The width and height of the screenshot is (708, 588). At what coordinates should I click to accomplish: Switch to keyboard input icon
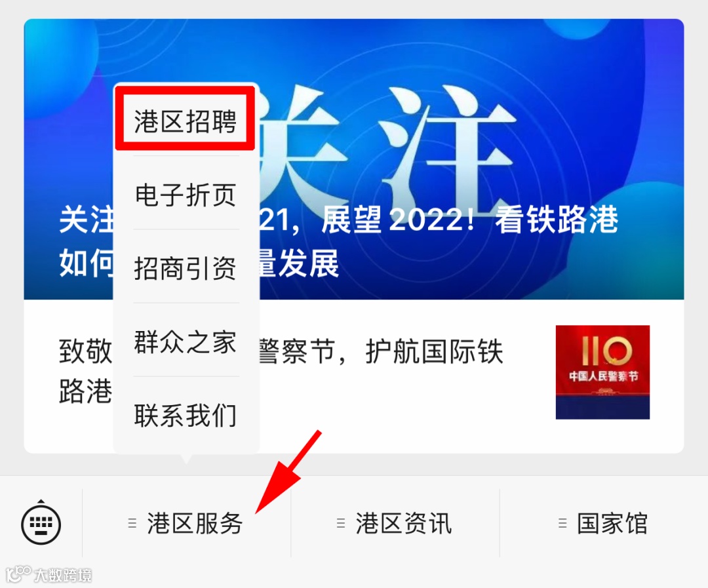[x=41, y=523]
